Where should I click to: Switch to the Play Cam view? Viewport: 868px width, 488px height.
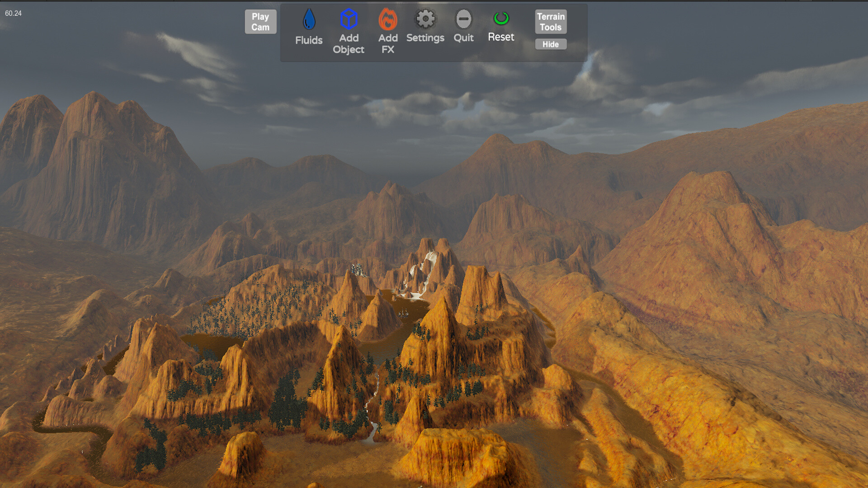click(260, 21)
